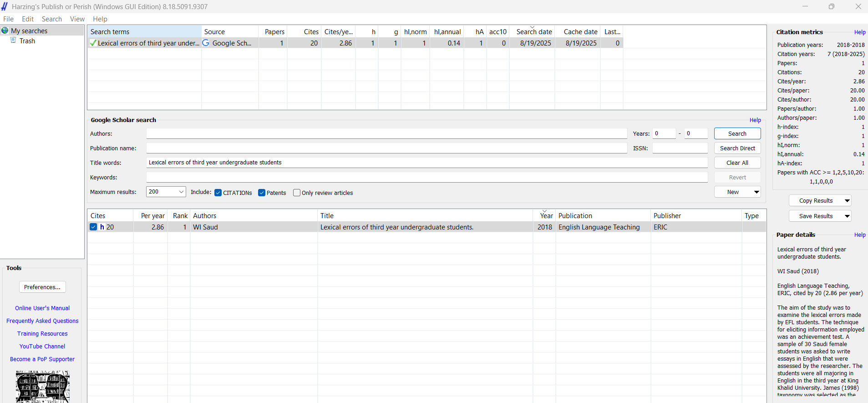Sort results by Title column header
Viewport: 868px width, 403px height.
point(425,215)
